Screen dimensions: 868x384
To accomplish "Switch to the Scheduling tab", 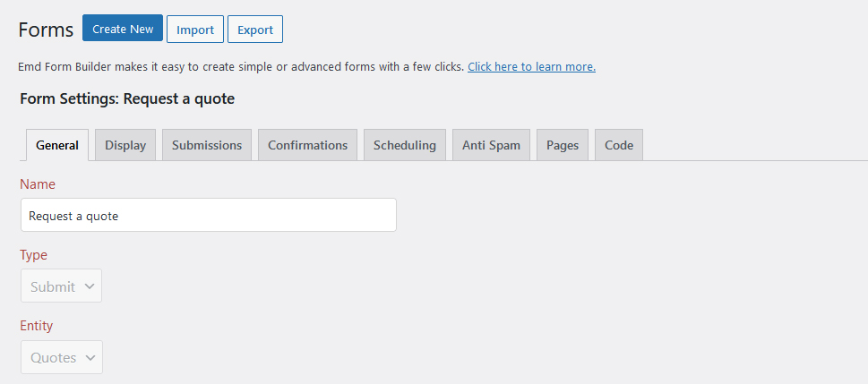I will click(x=404, y=145).
